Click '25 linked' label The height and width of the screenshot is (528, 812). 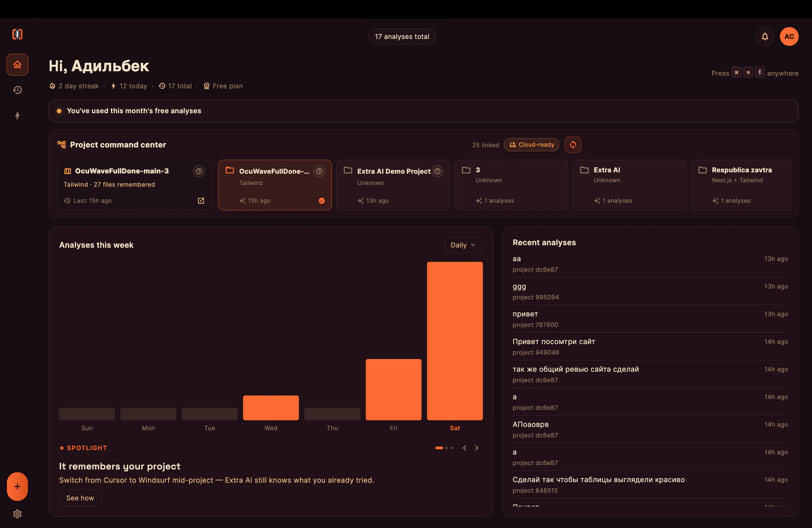pyautogui.click(x=486, y=145)
